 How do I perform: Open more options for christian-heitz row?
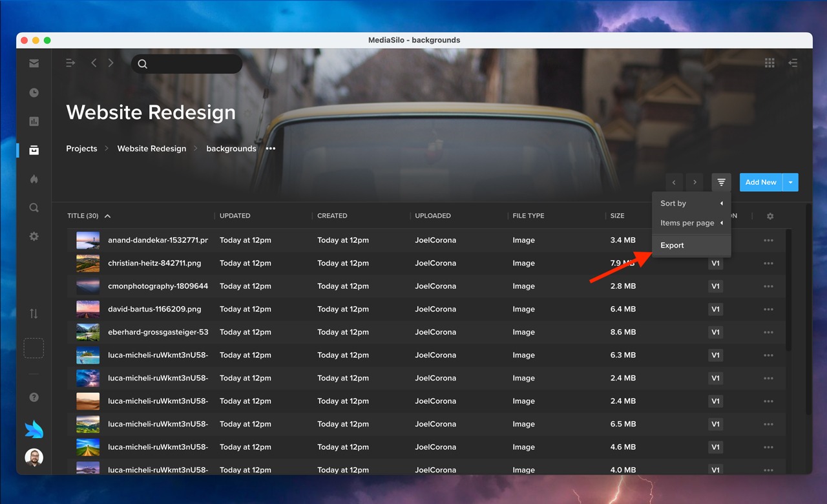[768, 264]
